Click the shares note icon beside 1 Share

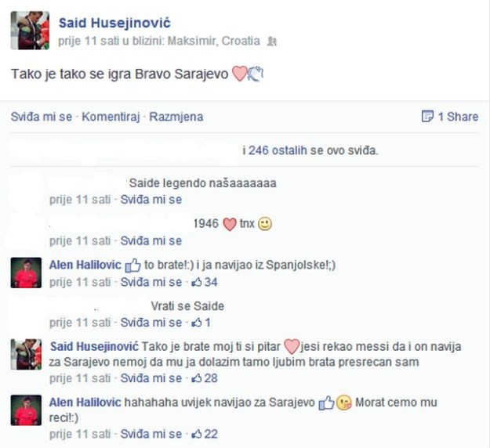click(x=427, y=116)
